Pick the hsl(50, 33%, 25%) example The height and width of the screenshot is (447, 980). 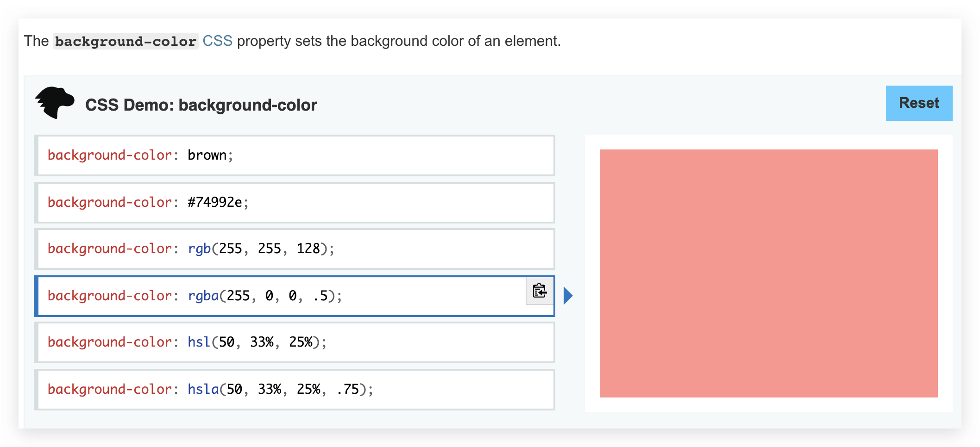[295, 342]
